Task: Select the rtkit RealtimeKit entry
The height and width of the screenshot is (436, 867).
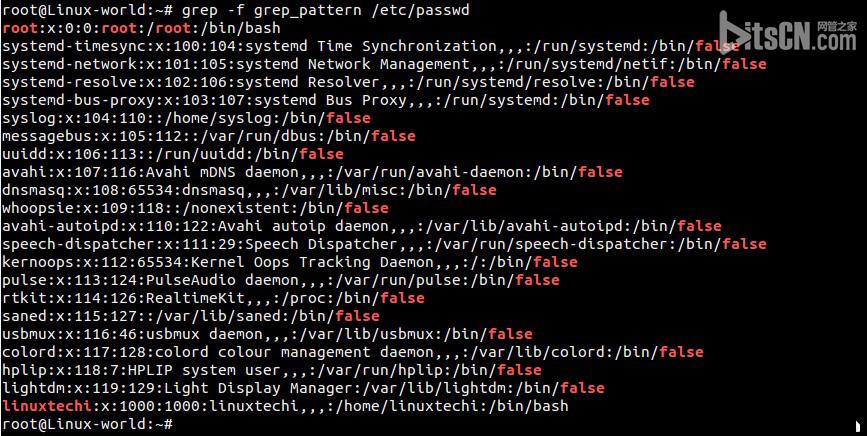Action: click(x=213, y=298)
